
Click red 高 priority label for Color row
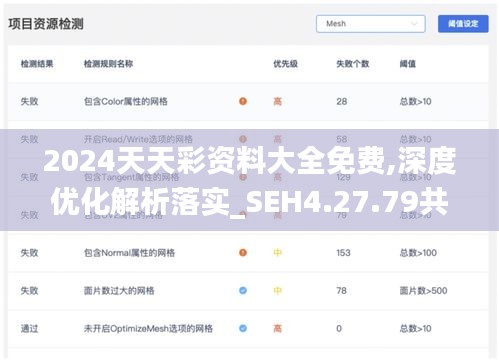pos(277,101)
